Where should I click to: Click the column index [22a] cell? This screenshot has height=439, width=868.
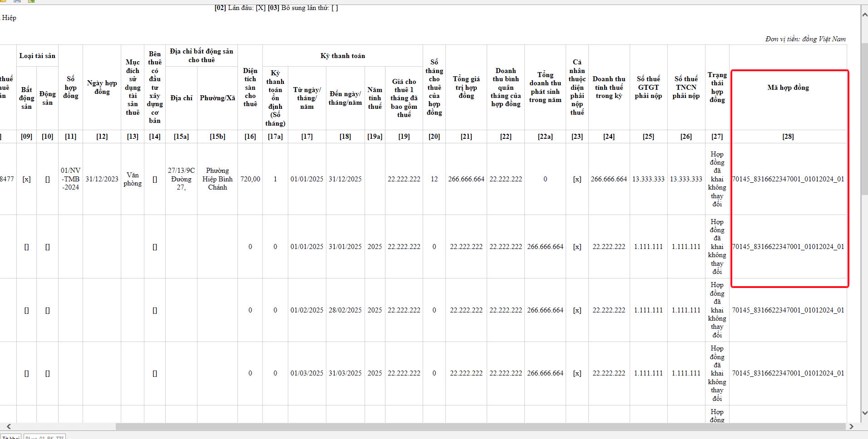[545, 137]
